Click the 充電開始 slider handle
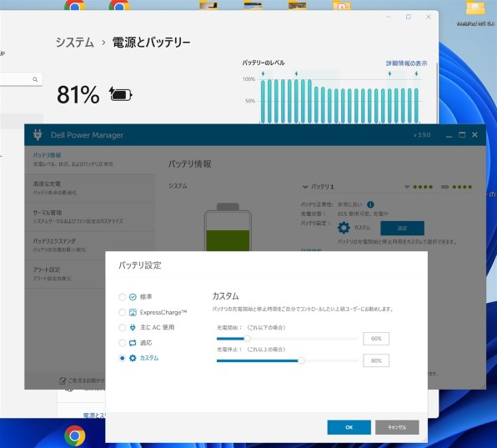Viewport: 497px width, 448px height. point(248,339)
